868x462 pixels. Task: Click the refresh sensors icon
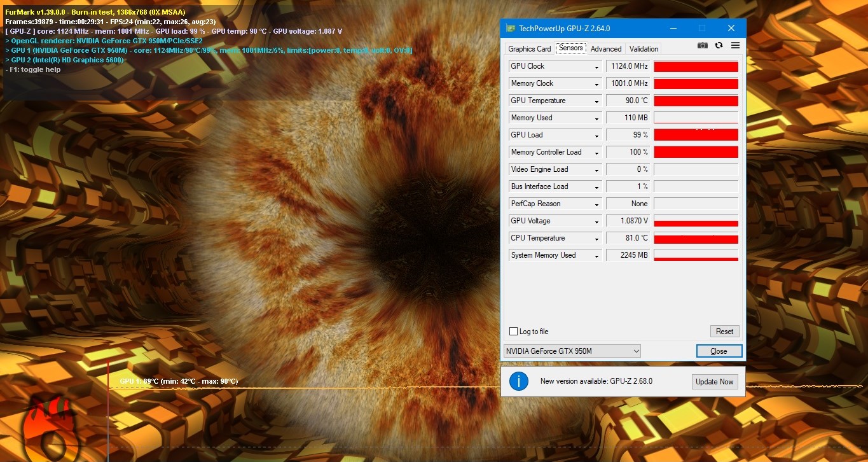click(719, 46)
